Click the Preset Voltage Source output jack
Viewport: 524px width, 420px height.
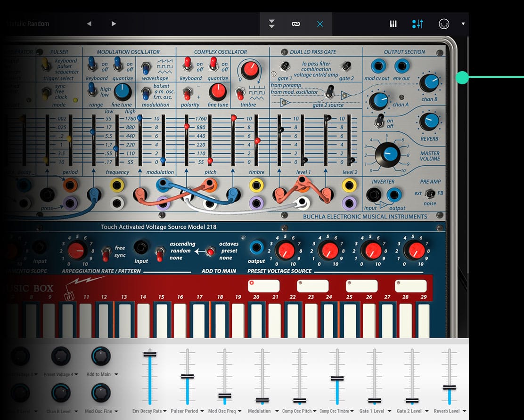[256, 248]
